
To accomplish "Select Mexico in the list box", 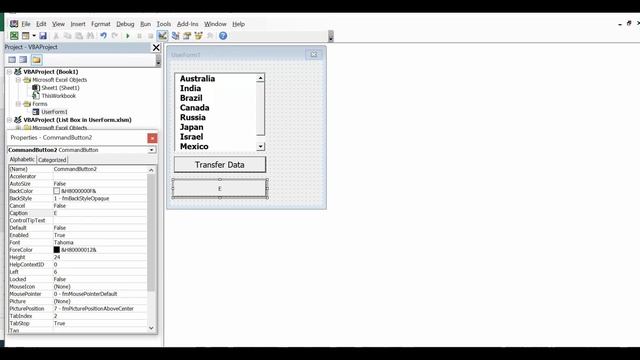I will pyautogui.click(x=194, y=147).
